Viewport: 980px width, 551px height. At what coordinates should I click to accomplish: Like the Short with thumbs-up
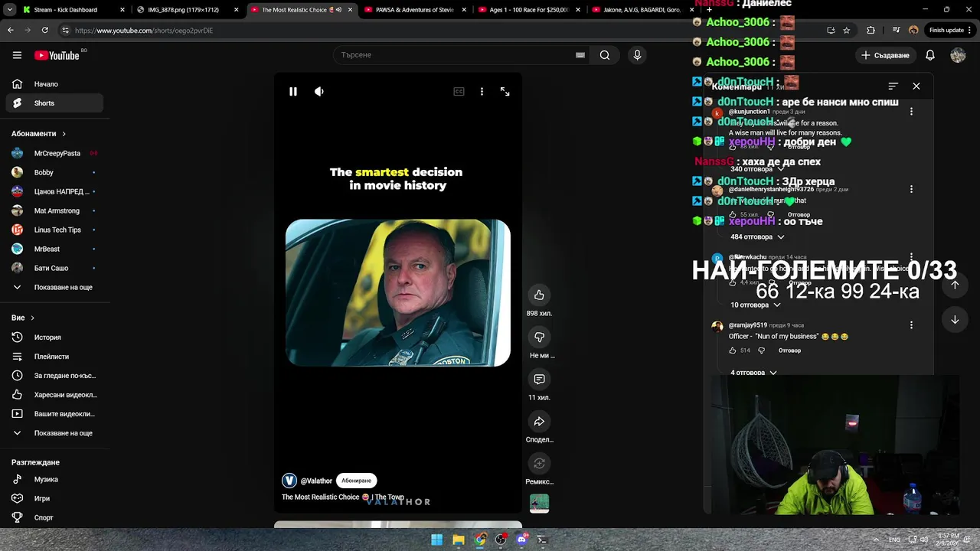(x=539, y=295)
